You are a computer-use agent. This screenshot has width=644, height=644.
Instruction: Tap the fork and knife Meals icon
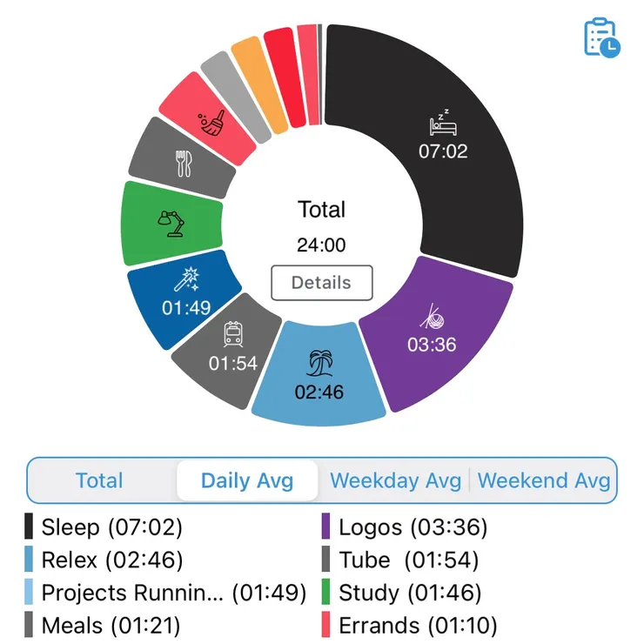point(184,164)
